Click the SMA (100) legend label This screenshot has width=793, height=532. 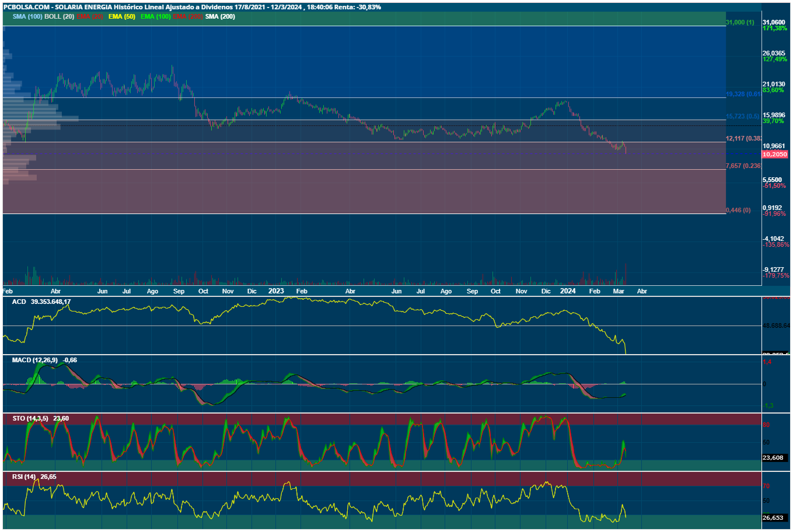[27, 16]
